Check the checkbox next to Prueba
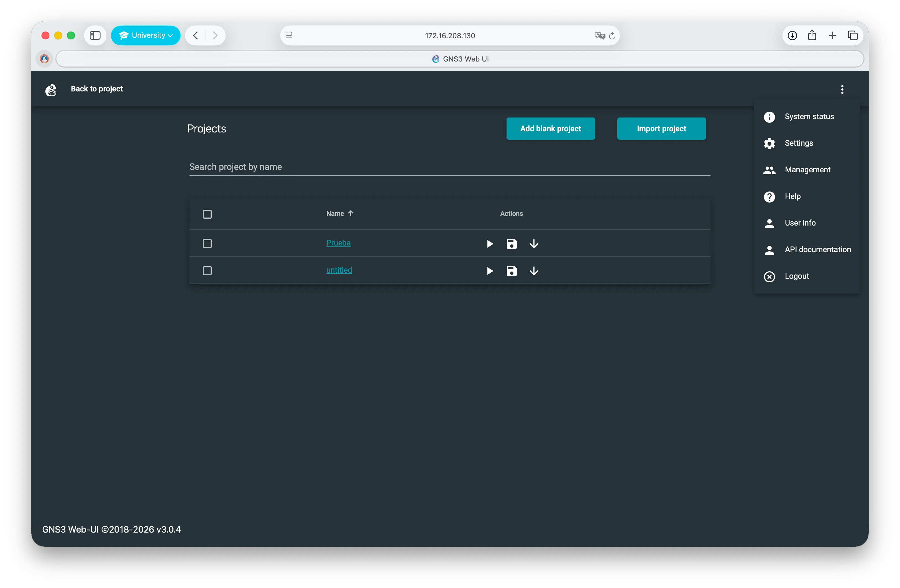 [x=207, y=244]
